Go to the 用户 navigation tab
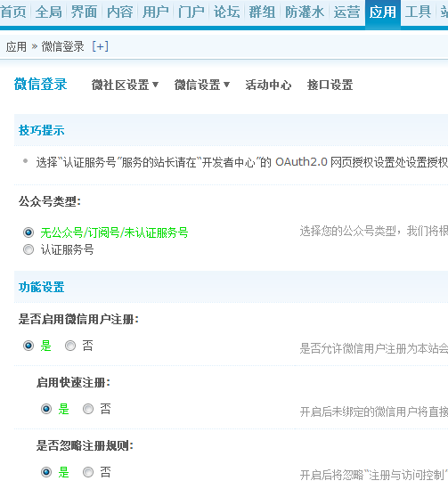Viewport: 448px width, 489px height. (x=155, y=12)
